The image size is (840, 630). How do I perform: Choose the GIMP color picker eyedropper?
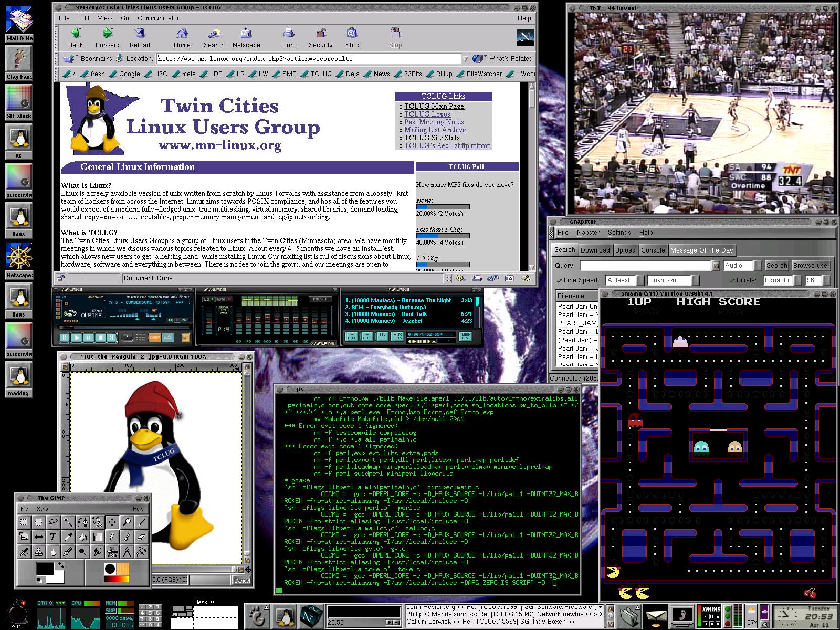coord(68,537)
